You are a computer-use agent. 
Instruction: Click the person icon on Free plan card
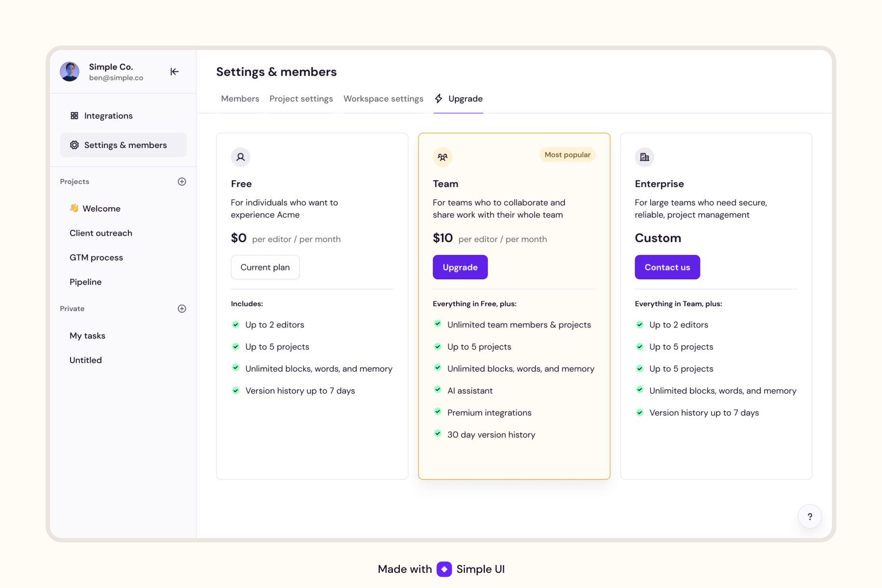pyautogui.click(x=241, y=157)
